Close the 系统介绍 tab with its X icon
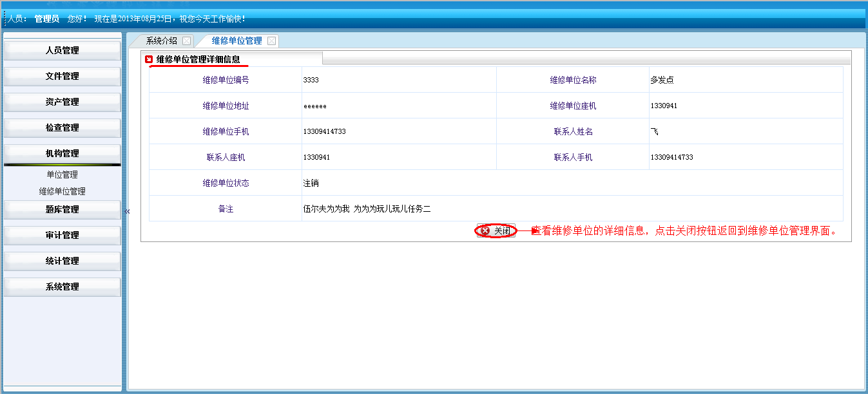 (186, 41)
